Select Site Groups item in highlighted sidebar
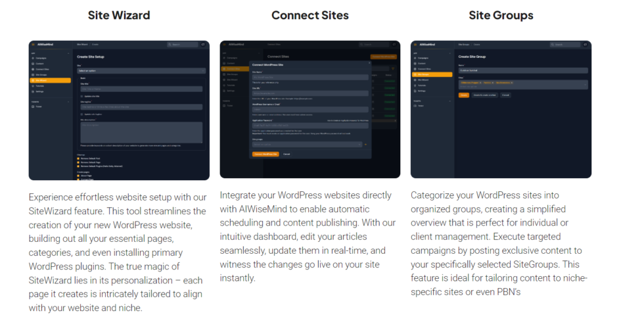 click(x=432, y=74)
